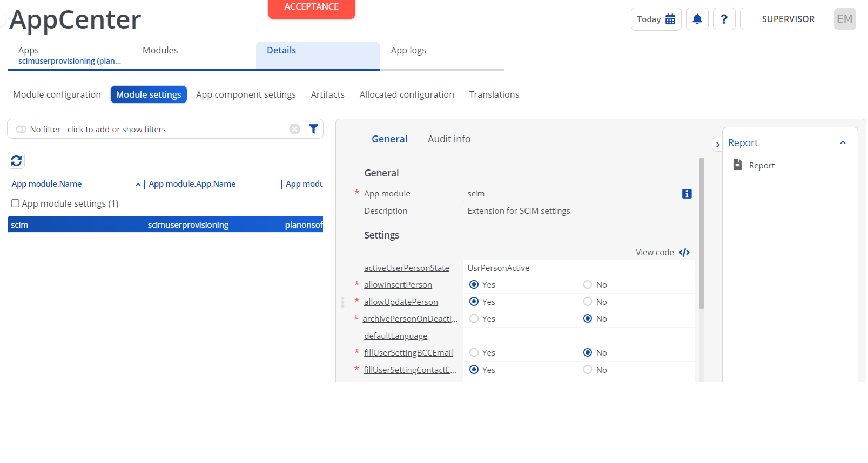Click the filter bar text
Screen dimensions: 868x463
coord(98,130)
